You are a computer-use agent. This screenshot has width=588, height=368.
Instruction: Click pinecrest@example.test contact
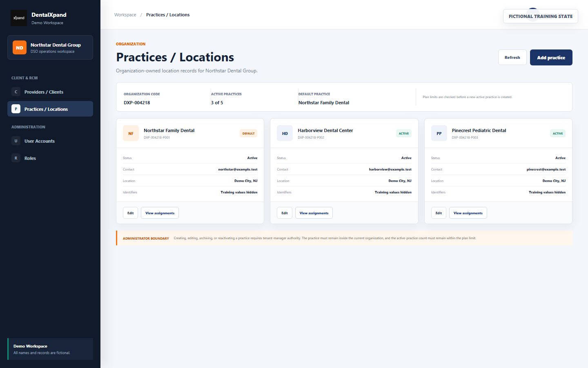pos(546,169)
